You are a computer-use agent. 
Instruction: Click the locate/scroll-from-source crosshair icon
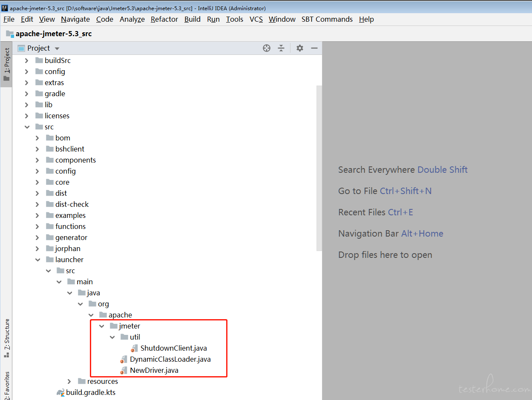[267, 48]
